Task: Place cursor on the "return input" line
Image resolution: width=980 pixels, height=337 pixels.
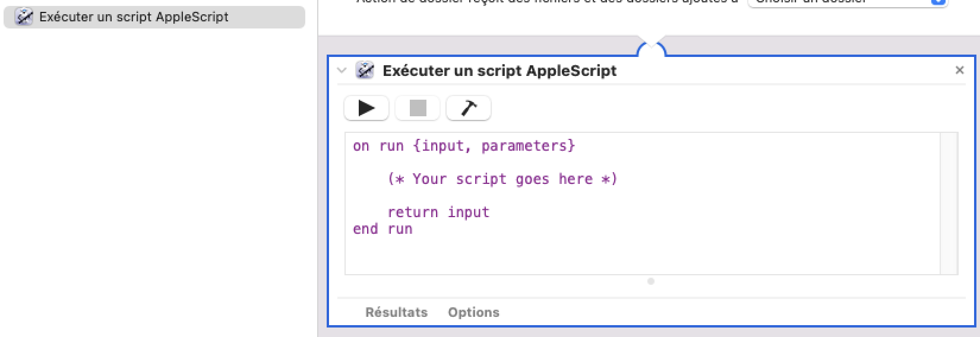Action: 438,212
